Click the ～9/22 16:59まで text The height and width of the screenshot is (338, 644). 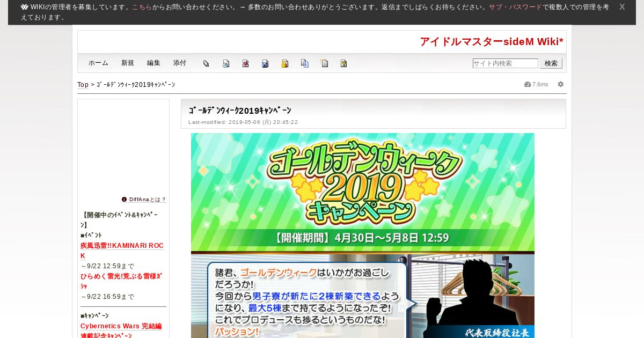[107, 297]
